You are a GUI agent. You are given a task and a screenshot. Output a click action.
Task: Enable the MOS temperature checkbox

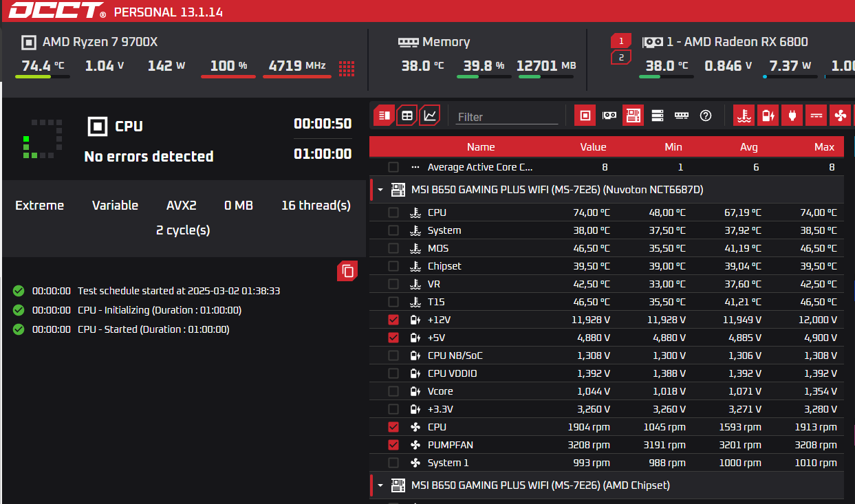point(393,248)
